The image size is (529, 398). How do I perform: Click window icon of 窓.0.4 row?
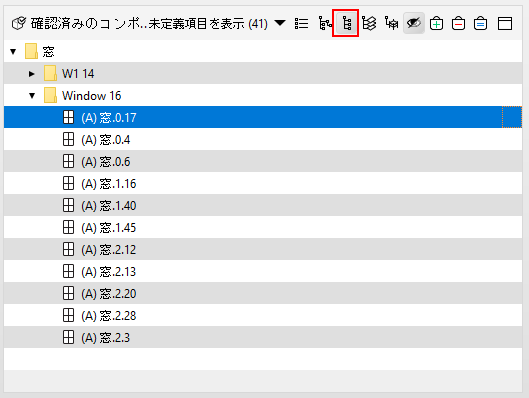coord(68,139)
